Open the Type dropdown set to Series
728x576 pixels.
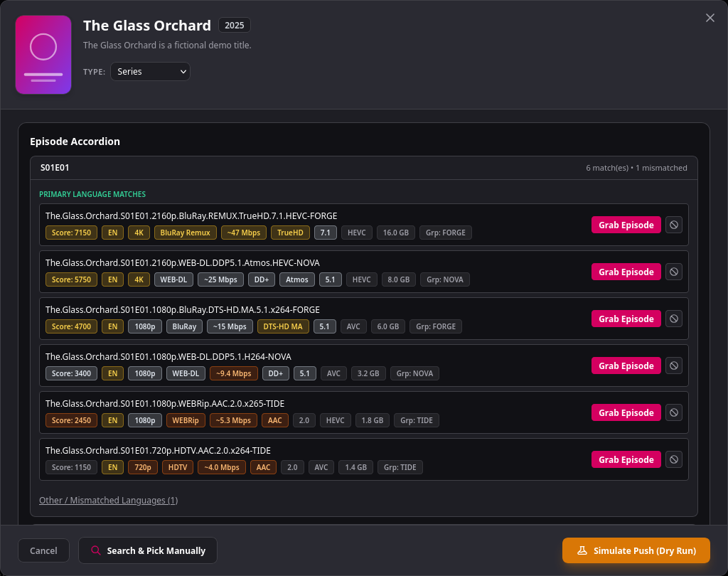(150, 72)
